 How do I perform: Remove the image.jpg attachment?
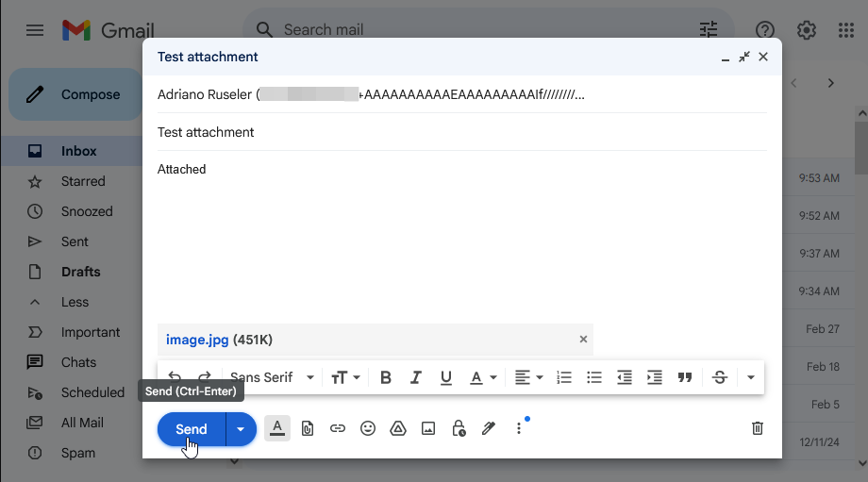tap(583, 340)
